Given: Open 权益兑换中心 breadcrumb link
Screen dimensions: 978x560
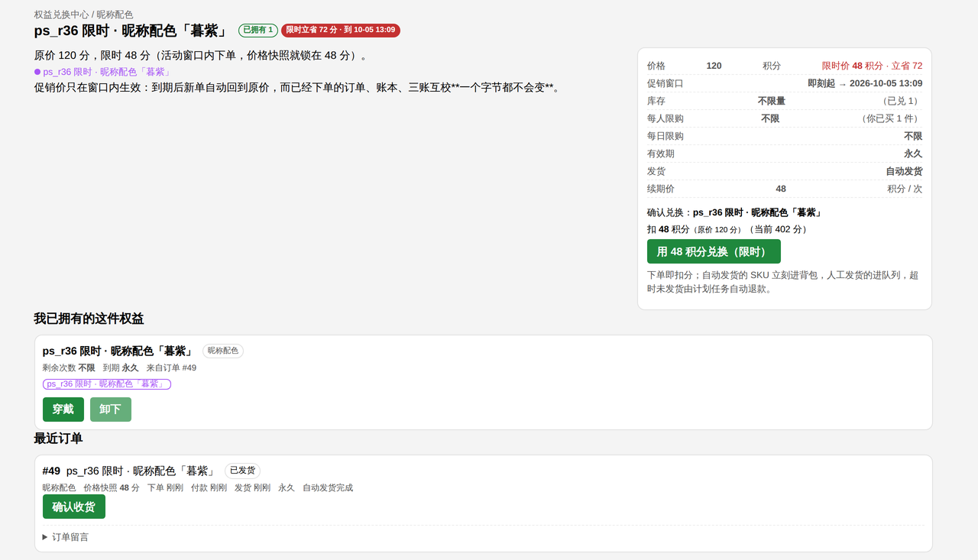Looking at the screenshot, I should [62, 15].
